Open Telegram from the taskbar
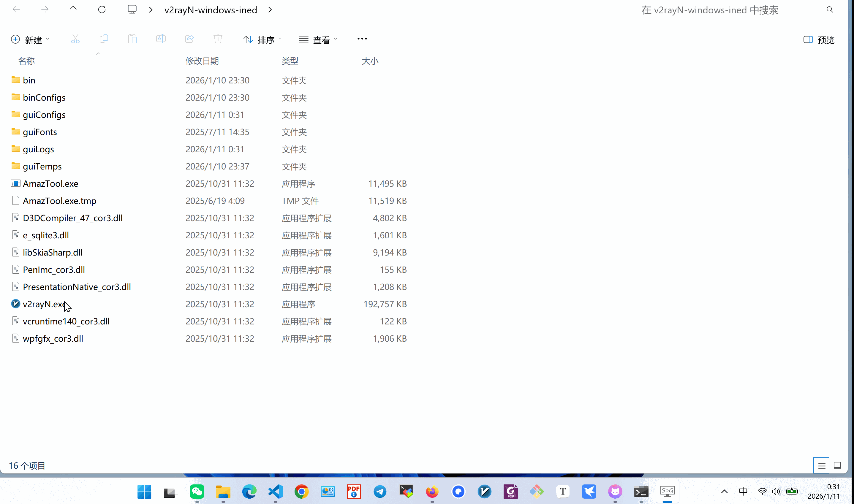This screenshot has height=504, width=854. pos(380,492)
